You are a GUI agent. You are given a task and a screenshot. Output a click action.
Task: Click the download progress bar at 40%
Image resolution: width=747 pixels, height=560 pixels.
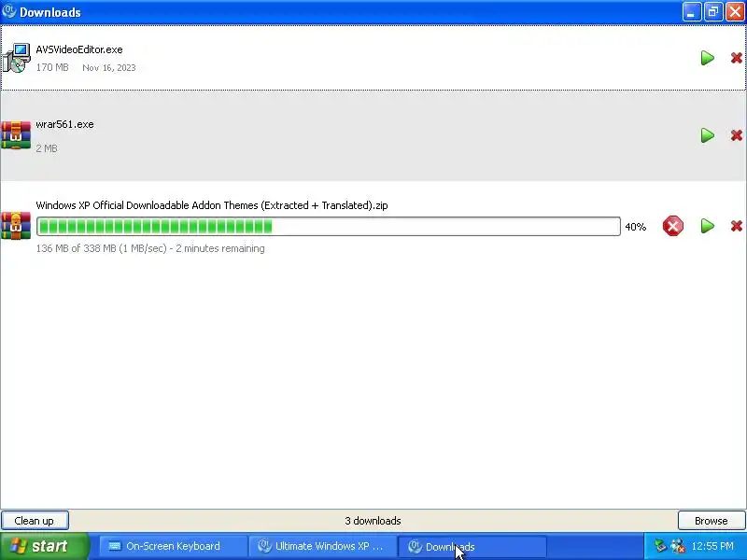[329, 226]
